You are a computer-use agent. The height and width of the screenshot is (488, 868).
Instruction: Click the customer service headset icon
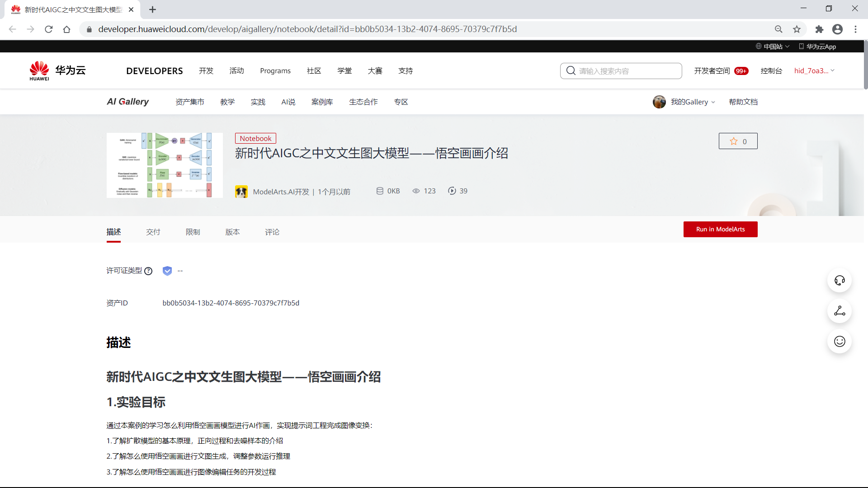pos(840,281)
